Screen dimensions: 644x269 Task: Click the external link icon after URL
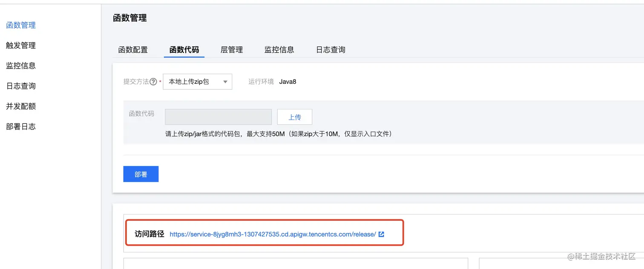381,234
